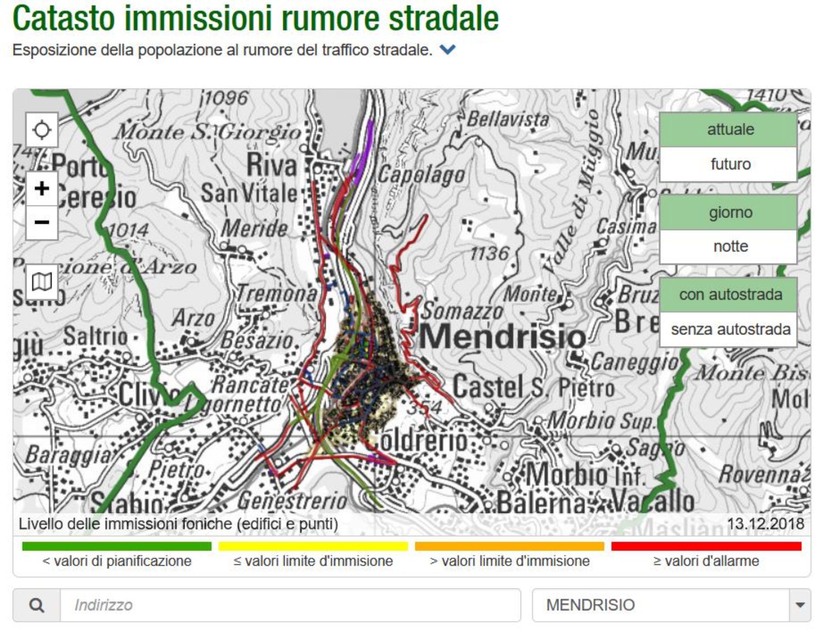840x640 pixels.
Task: Open the base map layer icon
Action: pyautogui.click(x=42, y=282)
